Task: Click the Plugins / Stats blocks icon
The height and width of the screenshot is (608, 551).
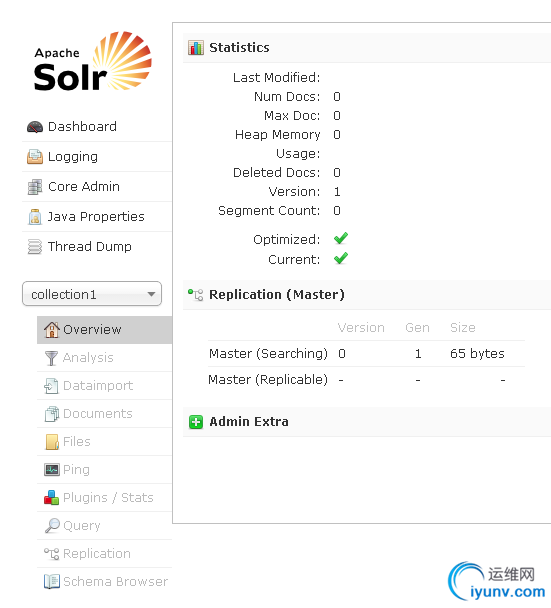Action: coord(51,498)
